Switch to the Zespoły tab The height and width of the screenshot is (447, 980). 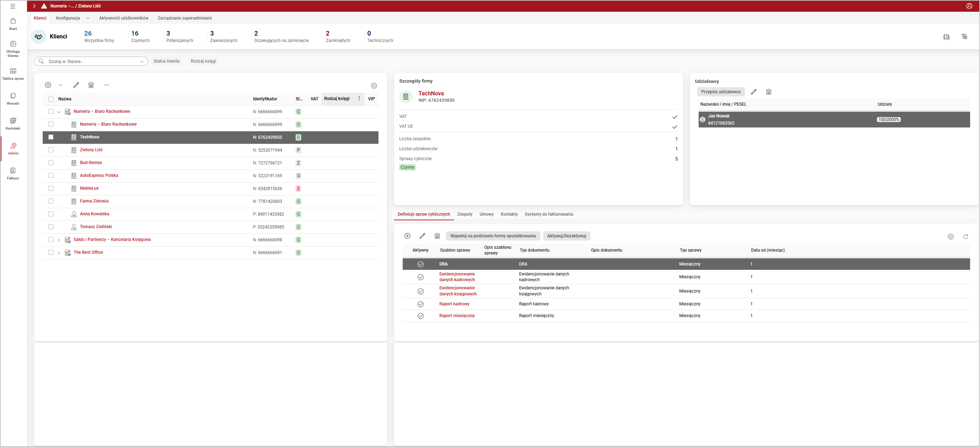pos(465,214)
